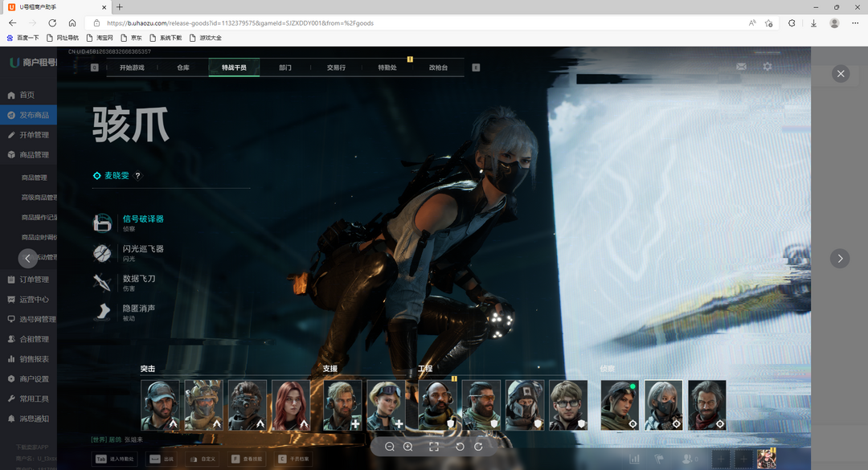Open a new browser tab
The width and height of the screenshot is (868, 470).
[120, 7]
